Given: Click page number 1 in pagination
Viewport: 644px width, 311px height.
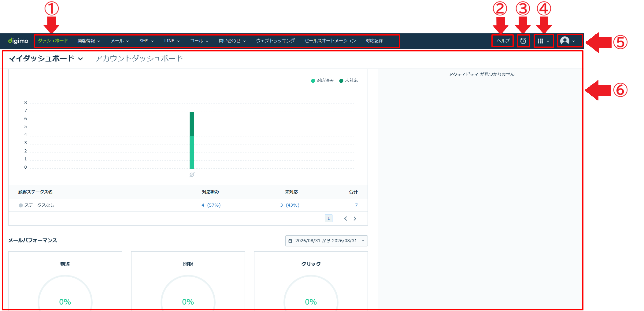Looking at the screenshot, I should (x=328, y=219).
